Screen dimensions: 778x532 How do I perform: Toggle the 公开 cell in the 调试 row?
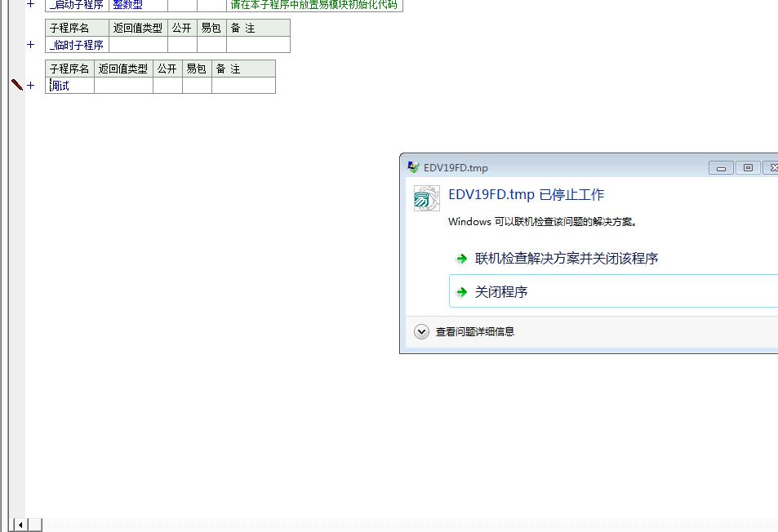(167, 86)
